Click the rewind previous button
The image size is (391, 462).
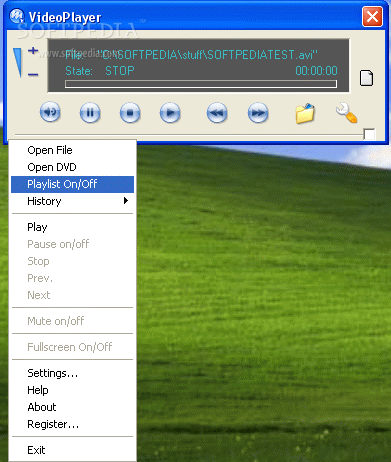click(x=217, y=113)
